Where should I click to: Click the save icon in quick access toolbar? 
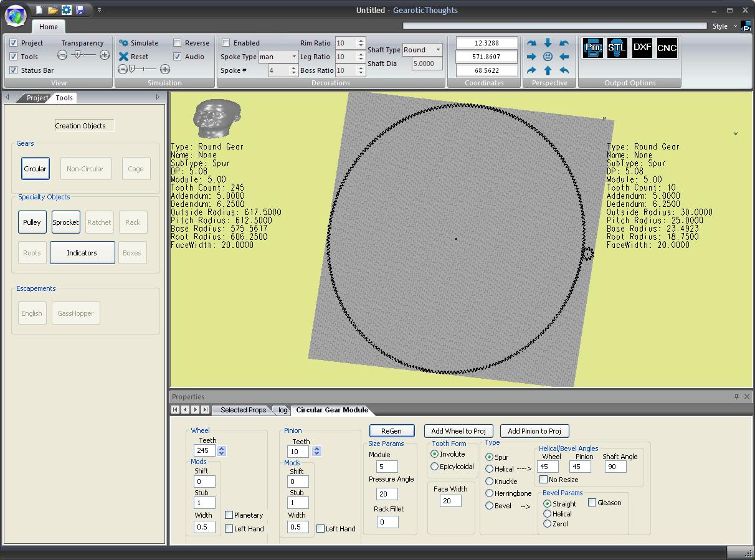[x=80, y=10]
